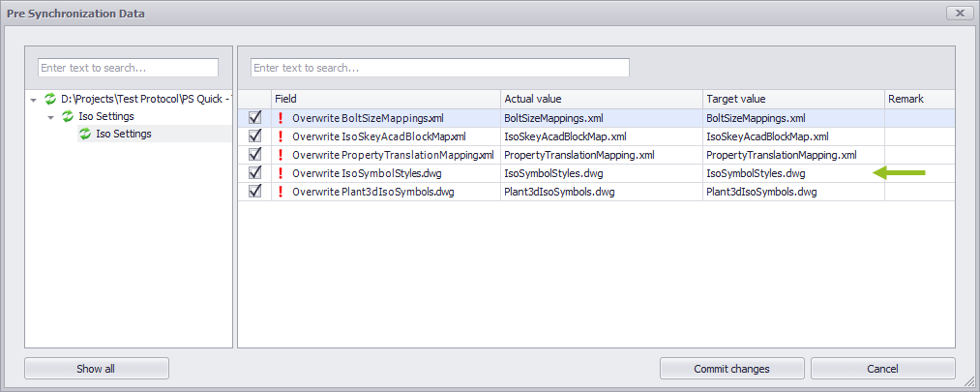Click actual value PropertyTranslationMapping.xml cell
This screenshot has width=980, height=392.
point(601,155)
